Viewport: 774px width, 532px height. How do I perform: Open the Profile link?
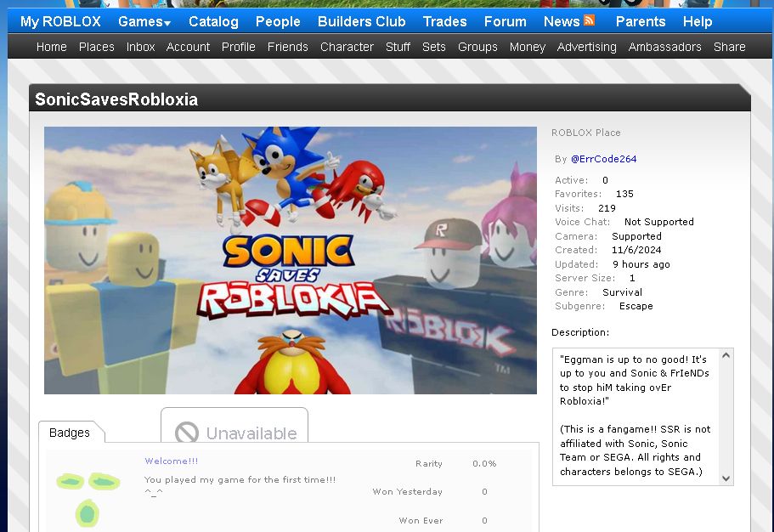pos(239,47)
